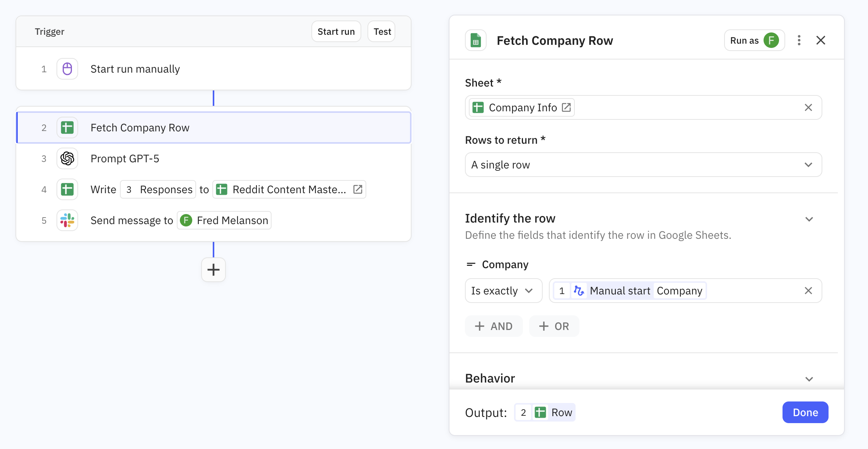Open Company Info sheet external link icon
The image size is (868, 449).
566,107
